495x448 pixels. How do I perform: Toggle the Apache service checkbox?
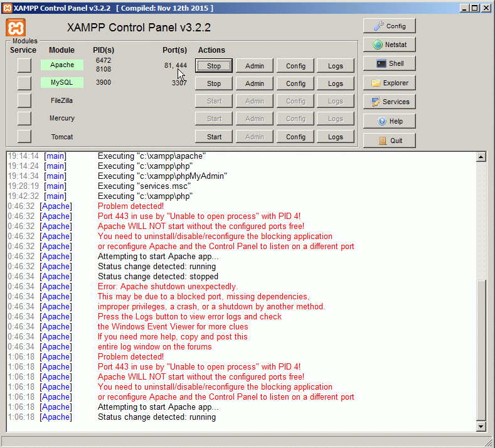pyautogui.click(x=24, y=65)
